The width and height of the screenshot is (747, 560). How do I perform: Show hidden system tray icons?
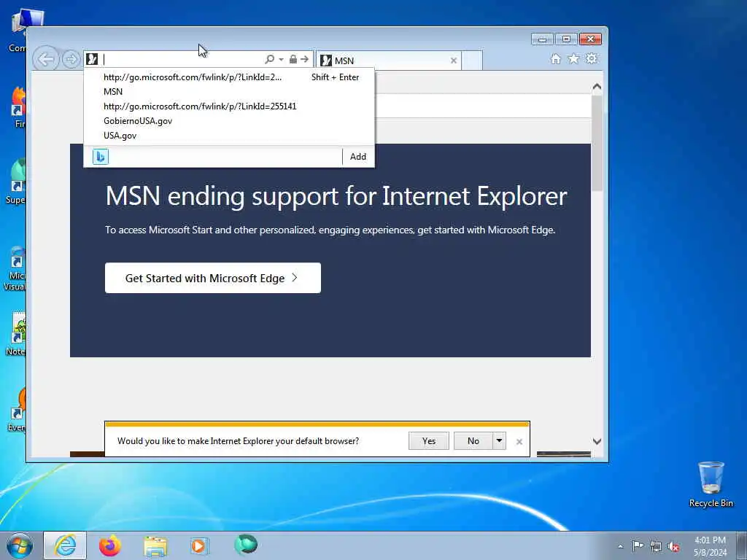(x=620, y=546)
